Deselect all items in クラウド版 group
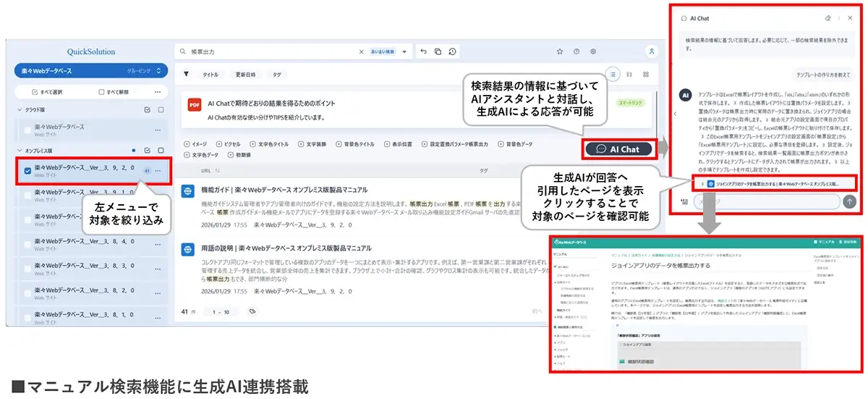The image size is (868, 399). [159, 110]
